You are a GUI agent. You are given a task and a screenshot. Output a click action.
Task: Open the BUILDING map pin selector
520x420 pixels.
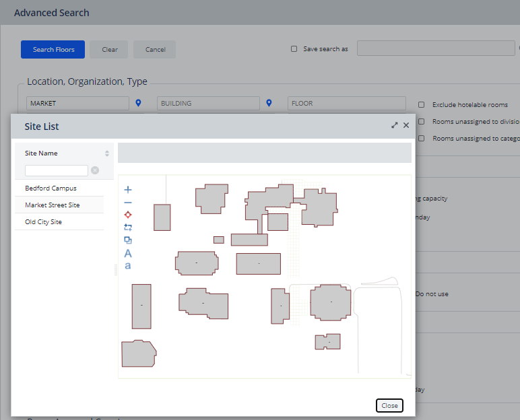[x=269, y=103]
